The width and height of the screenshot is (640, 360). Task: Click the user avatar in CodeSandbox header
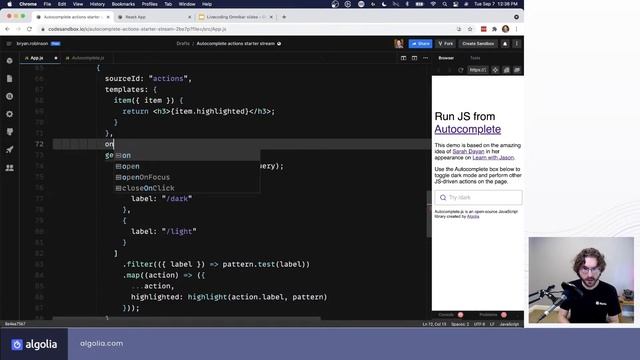click(x=399, y=44)
